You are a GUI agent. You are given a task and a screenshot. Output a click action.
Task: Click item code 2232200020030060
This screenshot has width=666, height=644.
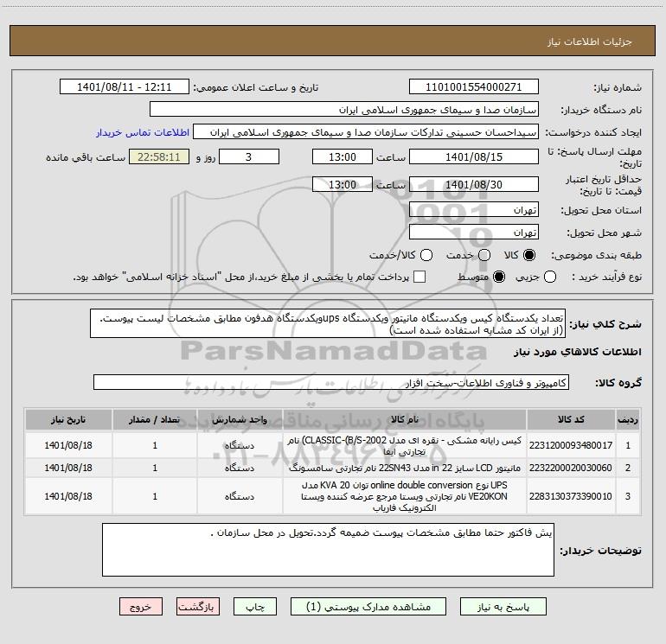pyautogui.click(x=571, y=468)
